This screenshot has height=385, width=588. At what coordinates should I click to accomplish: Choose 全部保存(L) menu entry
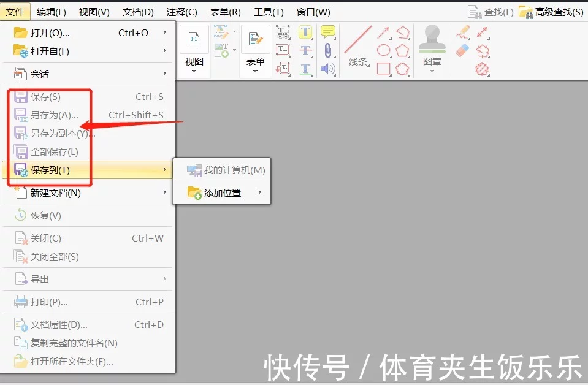tap(88, 151)
